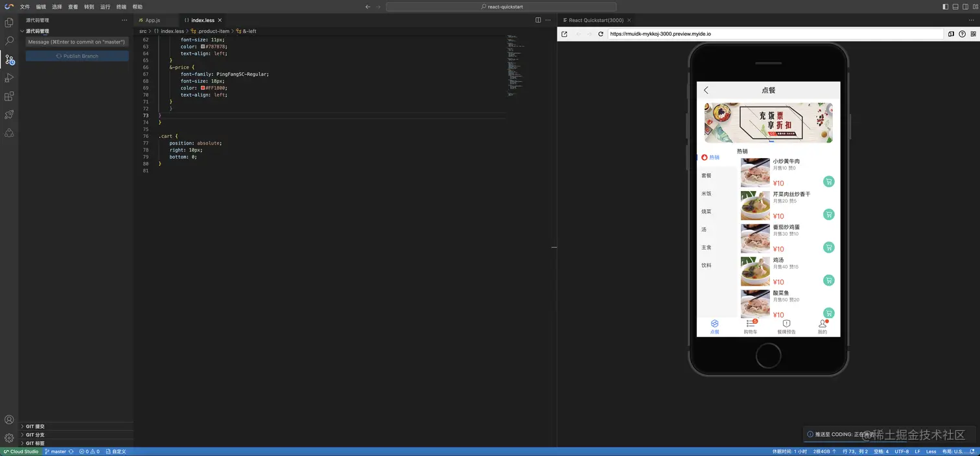Open preview in external browser icon

564,34
